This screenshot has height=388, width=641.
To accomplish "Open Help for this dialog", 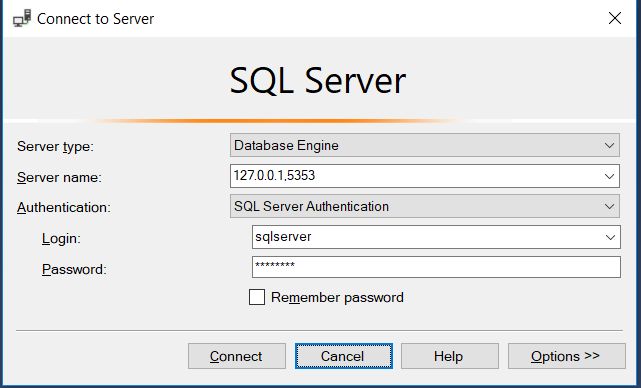I will pyautogui.click(x=450, y=356).
